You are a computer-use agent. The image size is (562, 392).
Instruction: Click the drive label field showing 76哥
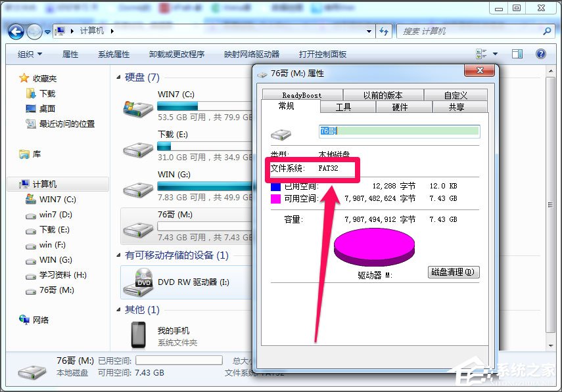click(x=399, y=131)
